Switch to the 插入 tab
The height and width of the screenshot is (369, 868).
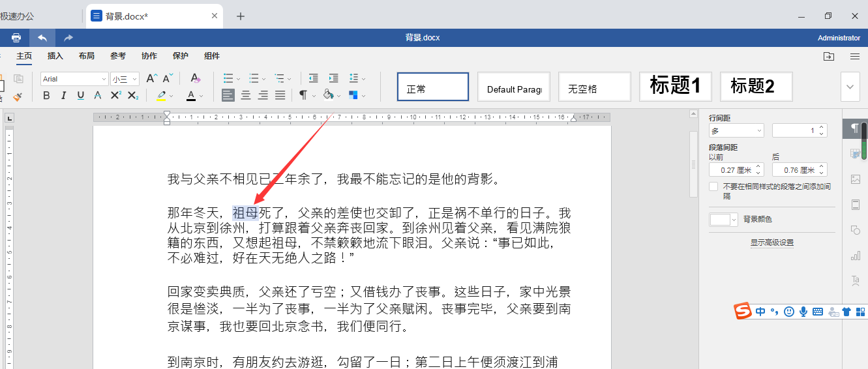[x=55, y=56]
